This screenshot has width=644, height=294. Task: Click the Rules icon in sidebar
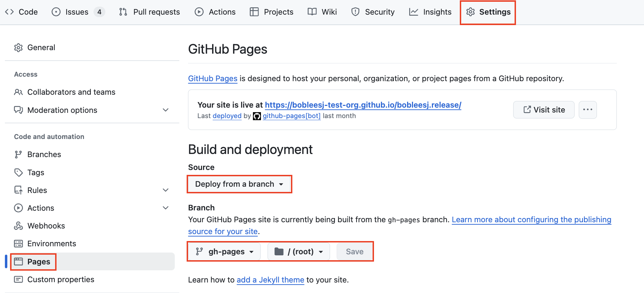point(18,190)
